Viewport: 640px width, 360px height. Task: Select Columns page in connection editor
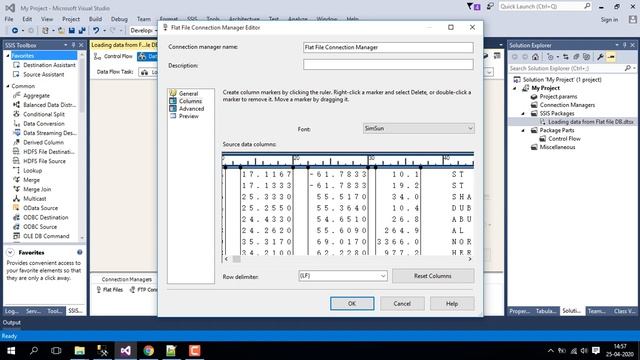pos(190,101)
